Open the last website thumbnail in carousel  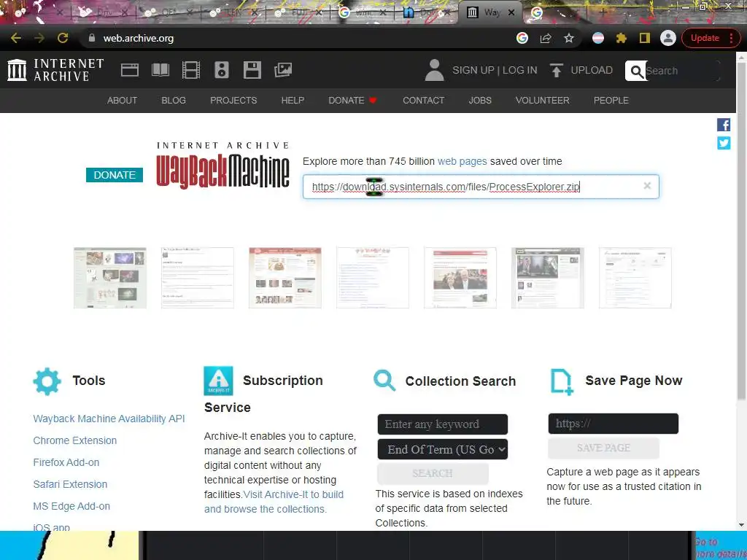click(635, 278)
